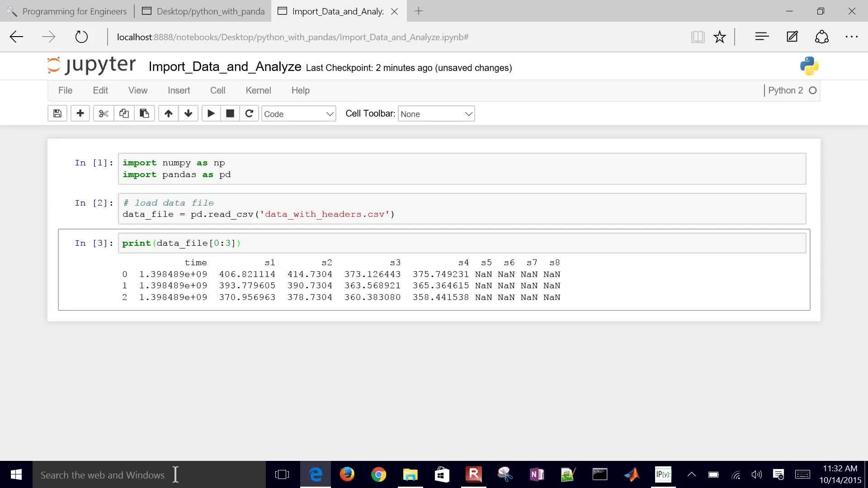Make a web note with the pen icon
Screen dimensions: 868x488
(792, 37)
